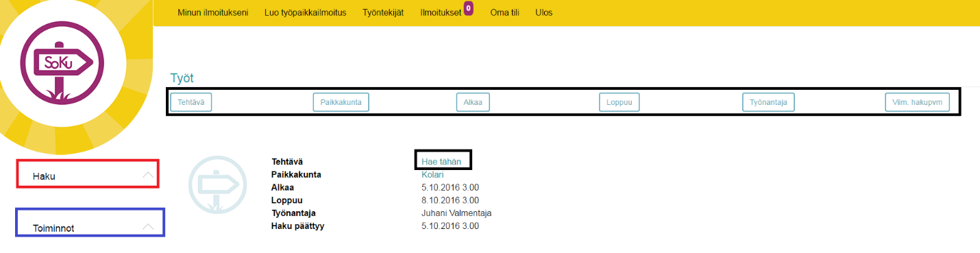Sort jobs by Tehtävä
Viewport: 980px width, 253px height.
191,102
